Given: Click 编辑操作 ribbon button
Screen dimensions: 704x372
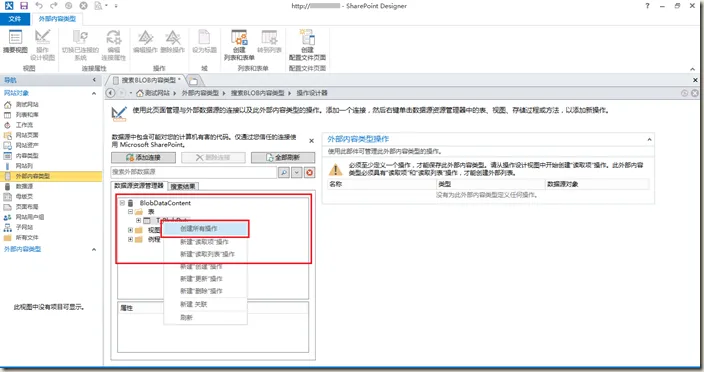Looking at the screenshot, I should coord(145,42).
